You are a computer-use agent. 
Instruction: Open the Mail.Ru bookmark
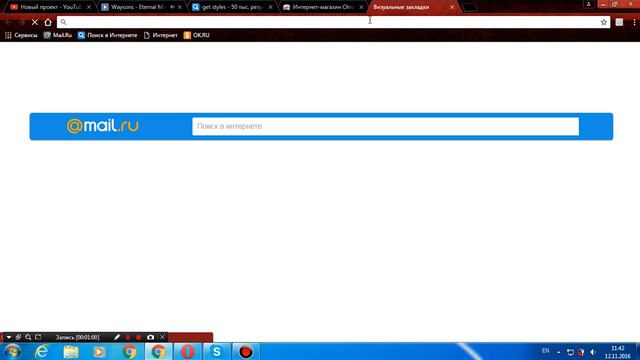tap(58, 35)
